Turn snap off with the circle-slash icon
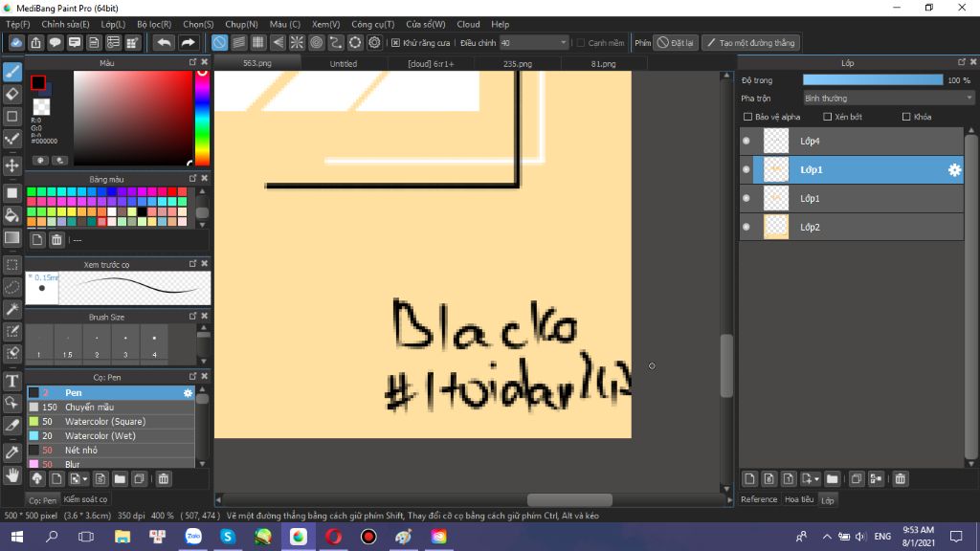 point(219,42)
